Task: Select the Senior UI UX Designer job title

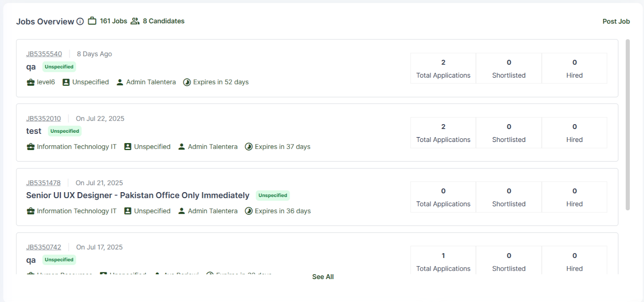Action: (x=138, y=195)
